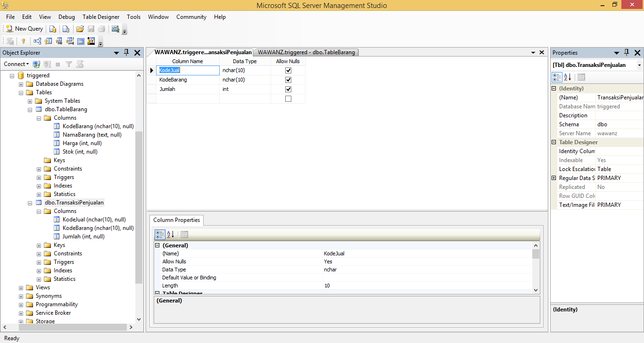Expand the Database Diagrams node
The width and height of the screenshot is (644, 343).
[x=21, y=84]
